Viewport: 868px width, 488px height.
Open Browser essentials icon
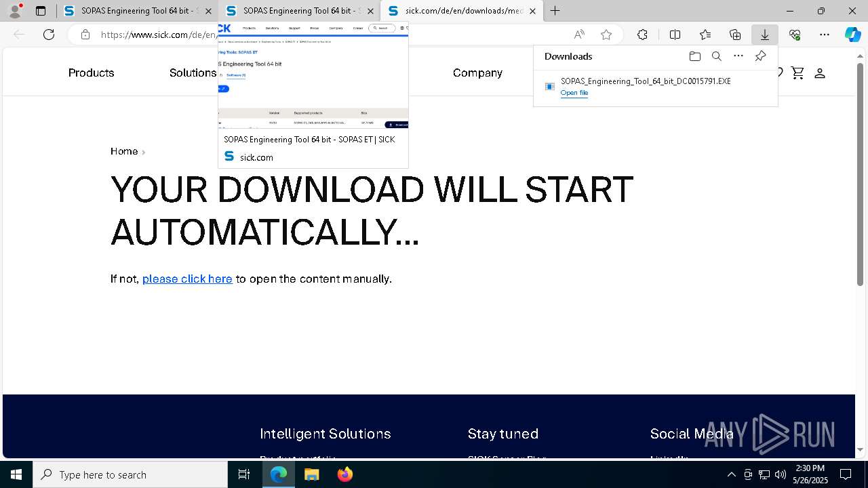click(795, 35)
